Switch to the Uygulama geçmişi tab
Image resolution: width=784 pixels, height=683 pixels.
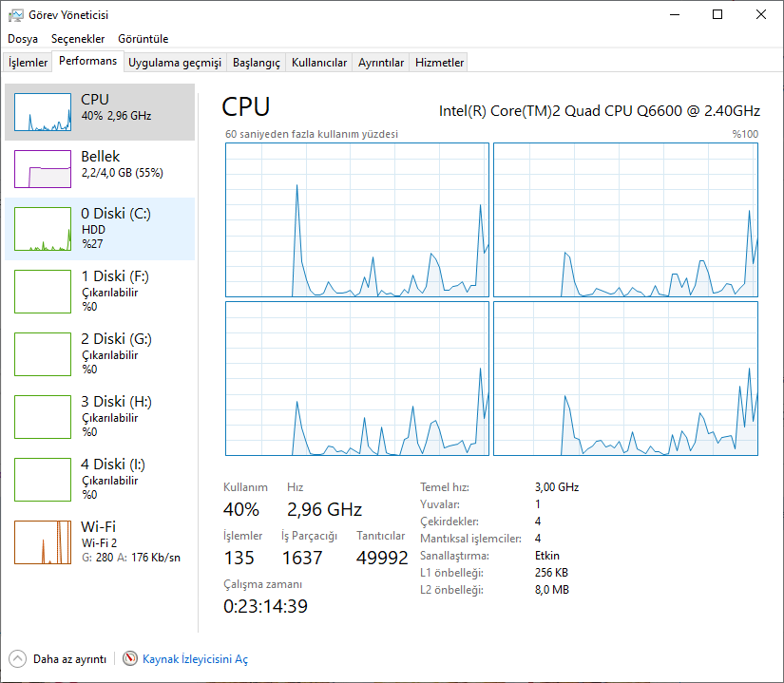[175, 63]
